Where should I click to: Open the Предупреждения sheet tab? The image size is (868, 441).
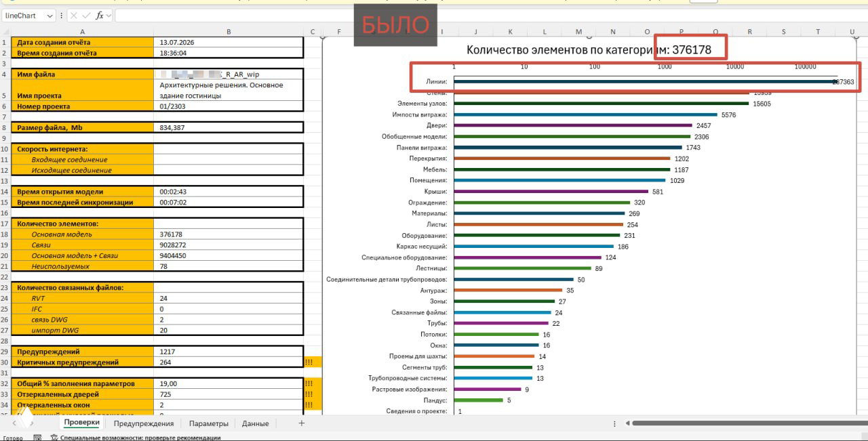pyautogui.click(x=144, y=423)
